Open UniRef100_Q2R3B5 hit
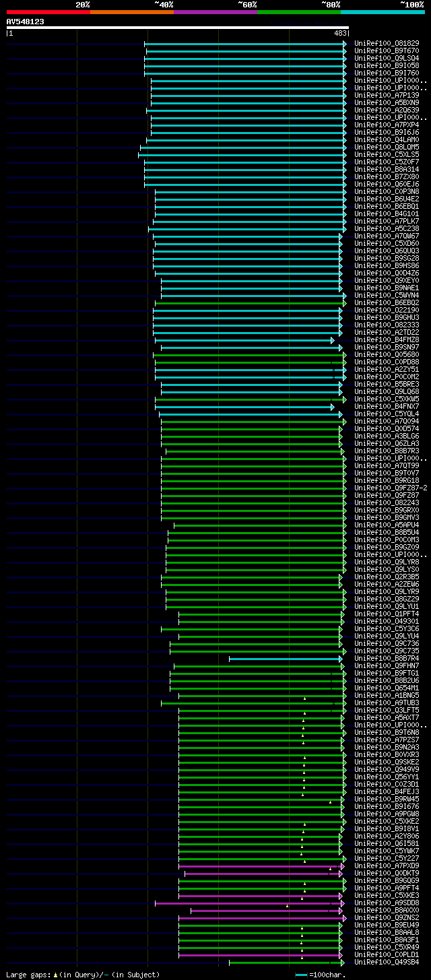431x980 pixels. 387,577
